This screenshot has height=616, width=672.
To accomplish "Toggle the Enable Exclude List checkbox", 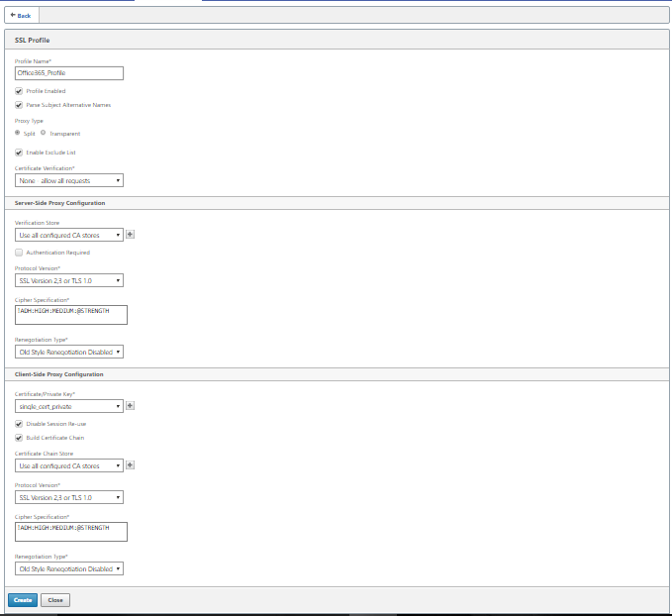I will [19, 153].
